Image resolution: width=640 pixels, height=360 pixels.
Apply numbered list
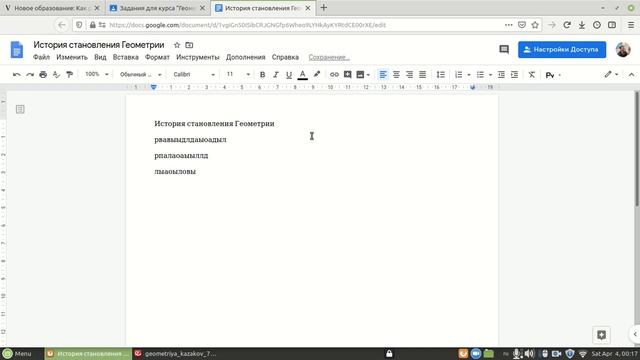click(459, 75)
